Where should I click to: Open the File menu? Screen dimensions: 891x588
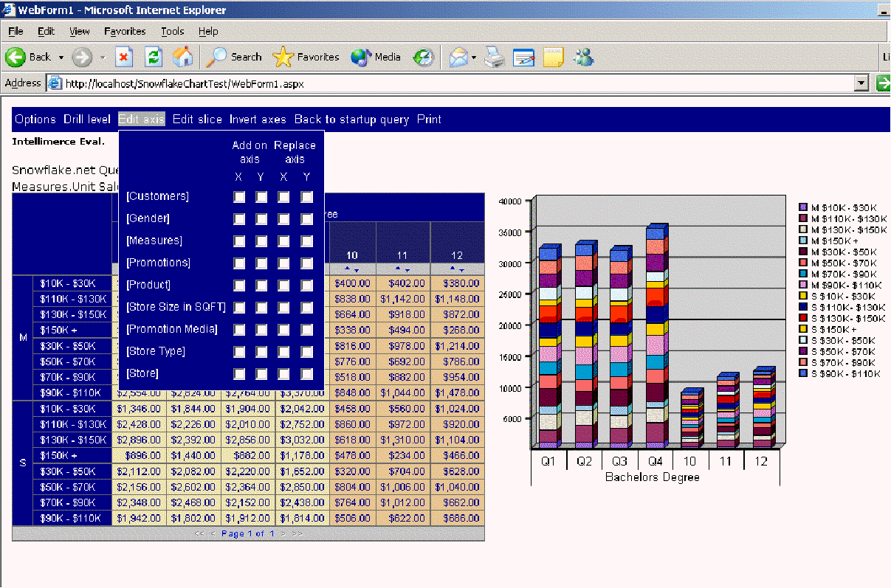pos(16,31)
